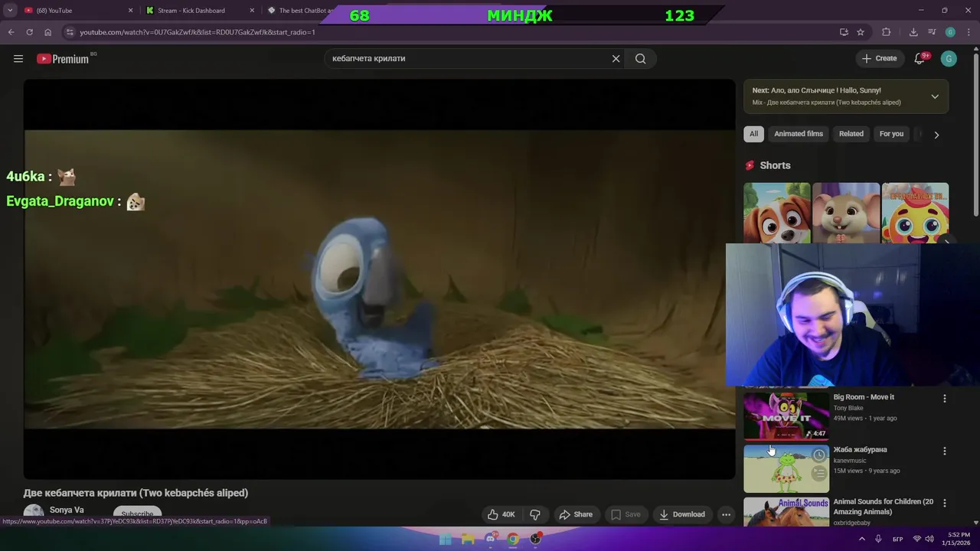Close the Kick Dashboard tab
This screenshot has width=980, height=551.
(251, 11)
